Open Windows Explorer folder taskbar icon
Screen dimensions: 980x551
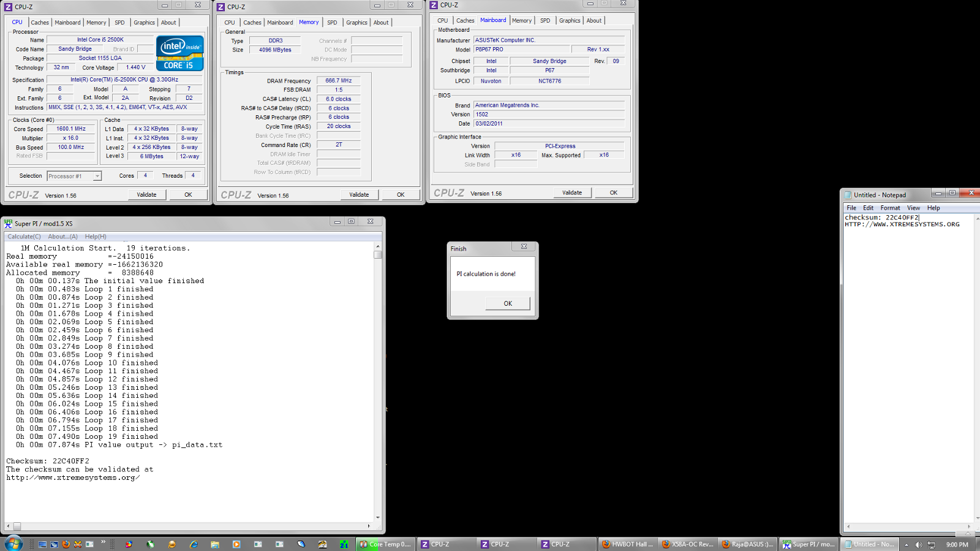215,544
